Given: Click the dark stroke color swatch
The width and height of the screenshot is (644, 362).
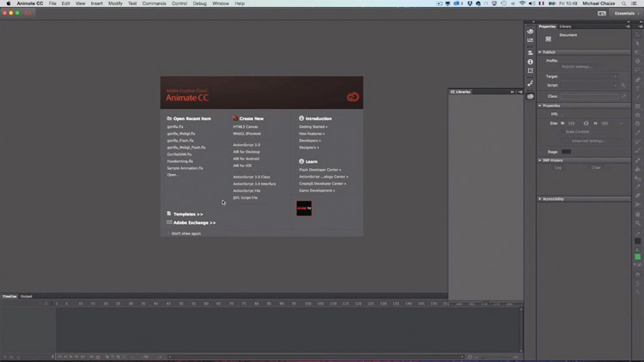Looking at the screenshot, I should click(x=637, y=241).
